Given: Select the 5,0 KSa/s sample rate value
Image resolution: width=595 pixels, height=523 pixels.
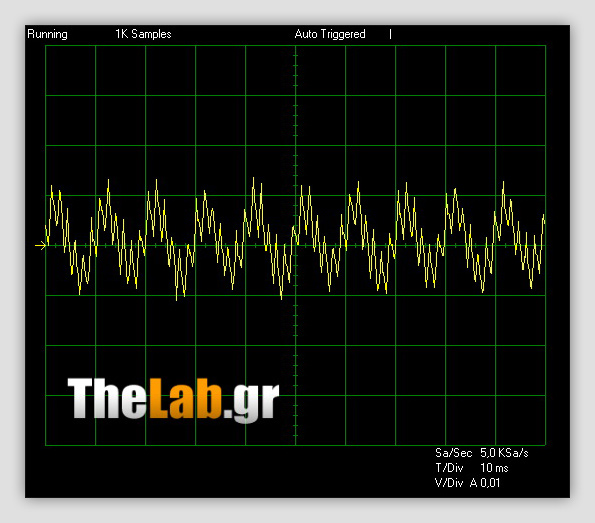Looking at the screenshot, I should point(504,453).
